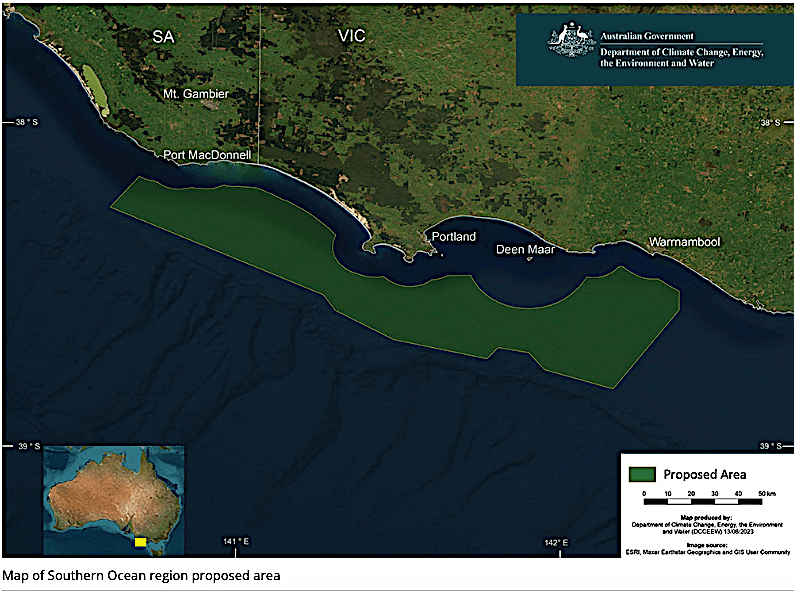This screenshot has height=591, width=794.
Task: Click the green Proposed Area legend swatch
Action: pyautogui.click(x=642, y=473)
